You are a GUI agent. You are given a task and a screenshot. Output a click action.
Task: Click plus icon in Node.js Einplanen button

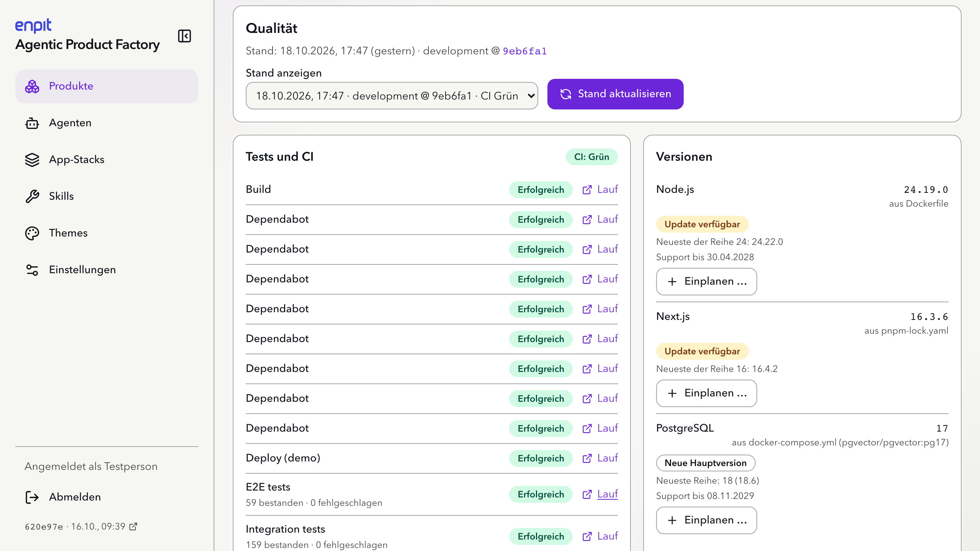tap(672, 282)
